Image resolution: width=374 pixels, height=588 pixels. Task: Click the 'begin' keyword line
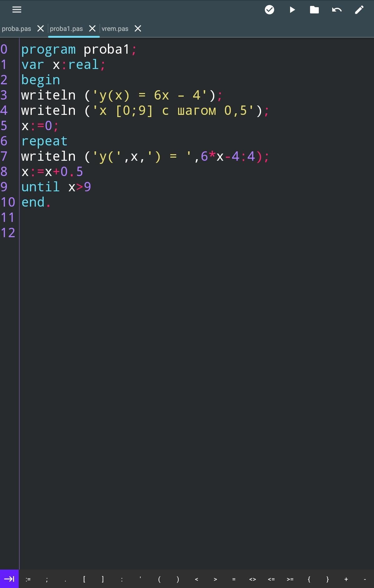point(41,80)
